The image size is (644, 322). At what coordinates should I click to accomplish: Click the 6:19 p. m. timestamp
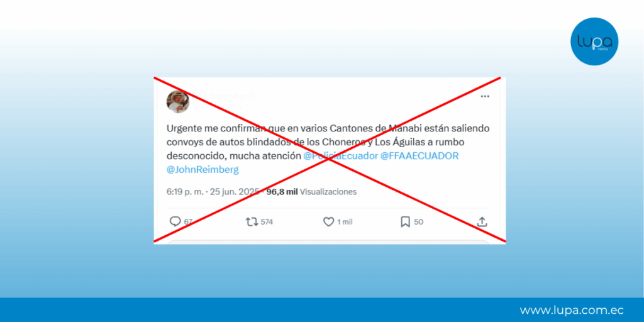[185, 192]
